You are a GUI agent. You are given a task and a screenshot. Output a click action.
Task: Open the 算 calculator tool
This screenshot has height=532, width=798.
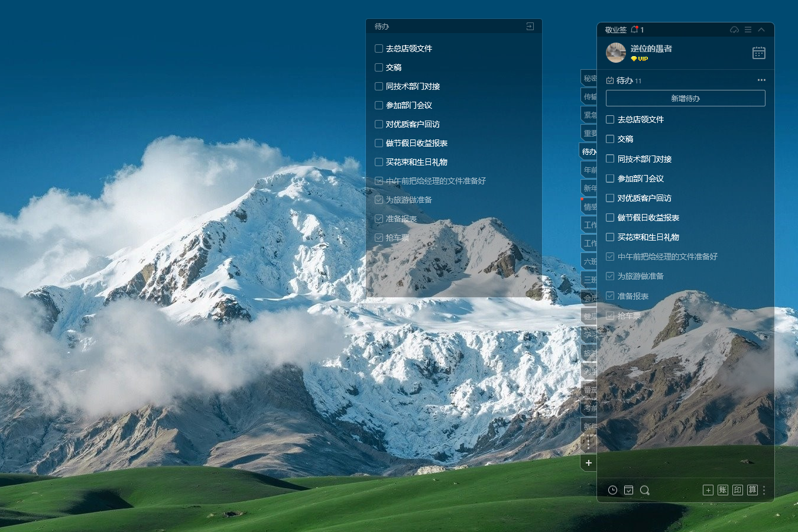752,490
